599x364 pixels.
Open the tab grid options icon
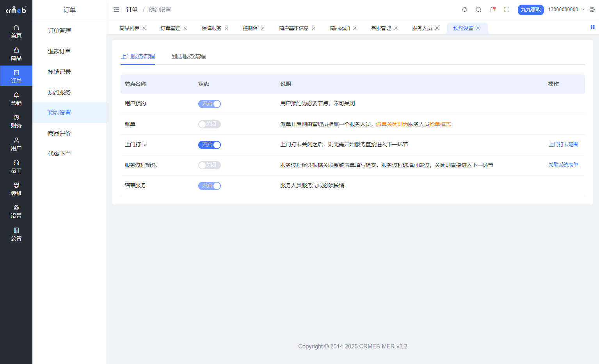(592, 27)
